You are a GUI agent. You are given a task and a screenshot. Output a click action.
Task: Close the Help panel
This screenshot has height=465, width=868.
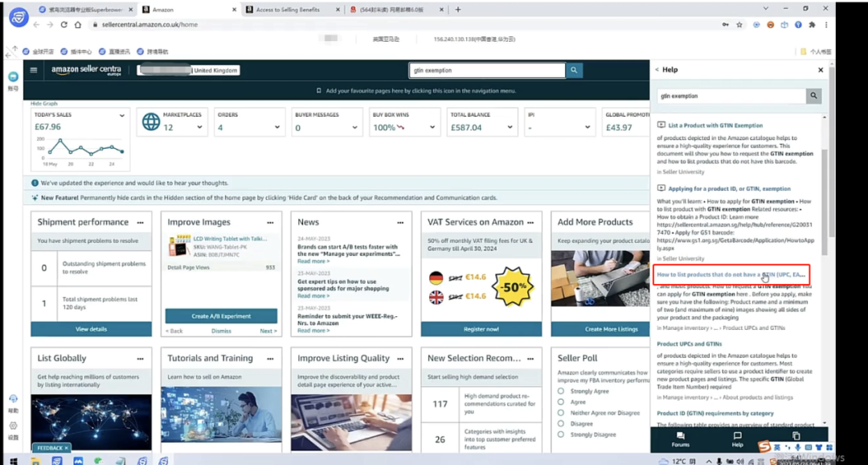[821, 70]
